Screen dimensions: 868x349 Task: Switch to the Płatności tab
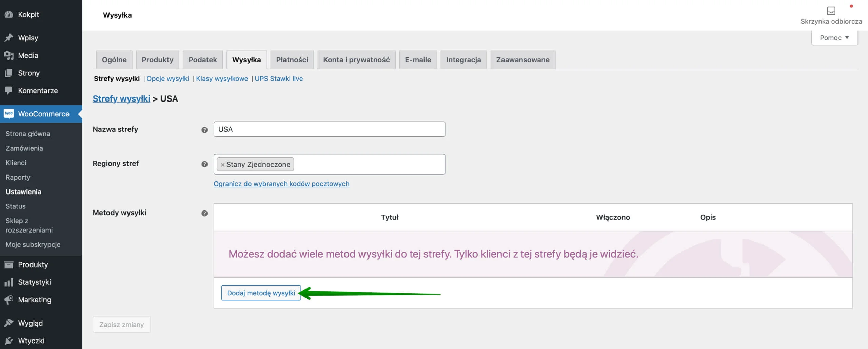point(292,60)
